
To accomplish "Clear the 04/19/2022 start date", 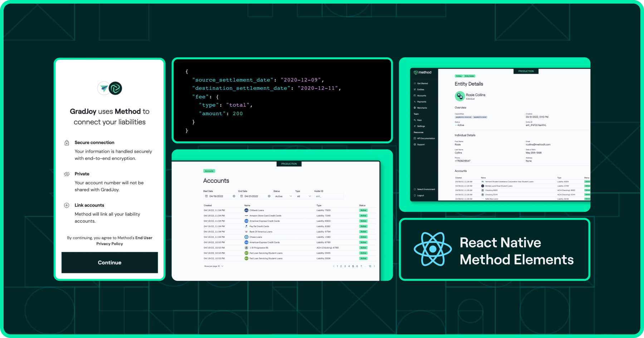I will tap(234, 196).
